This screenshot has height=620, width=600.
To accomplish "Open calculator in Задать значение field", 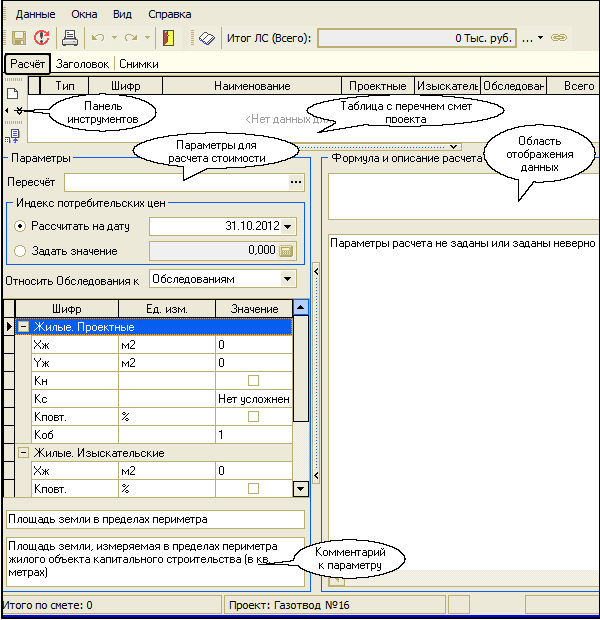I will (x=287, y=251).
